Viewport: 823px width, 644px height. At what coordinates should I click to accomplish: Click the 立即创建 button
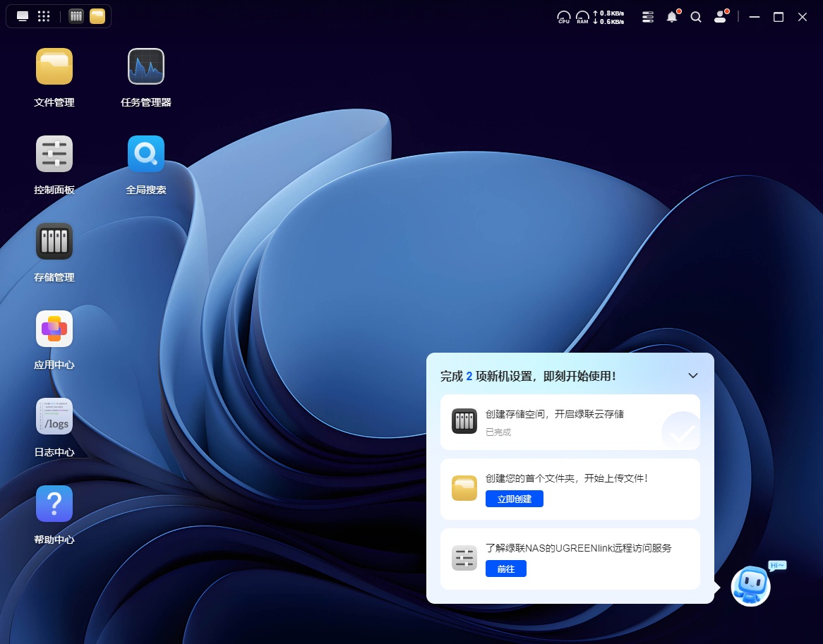[x=514, y=499]
